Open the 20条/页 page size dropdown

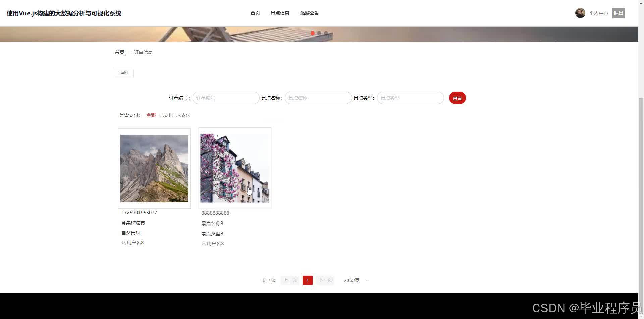[x=356, y=280]
